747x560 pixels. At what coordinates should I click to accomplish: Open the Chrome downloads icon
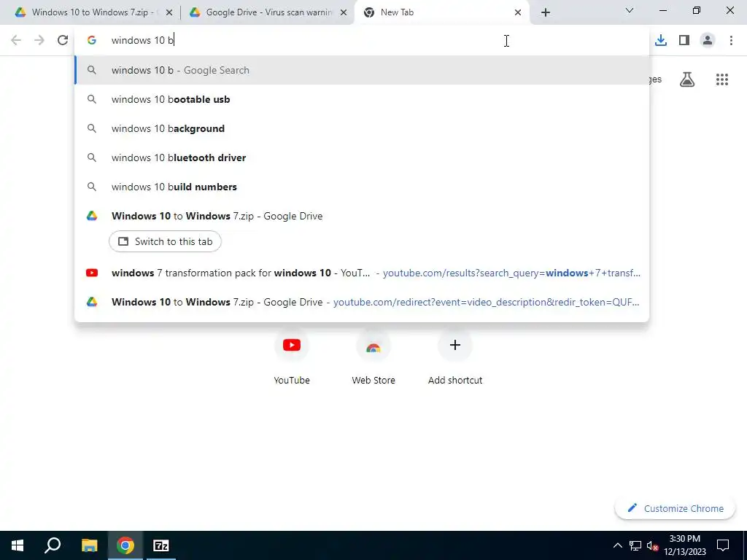[661, 41]
